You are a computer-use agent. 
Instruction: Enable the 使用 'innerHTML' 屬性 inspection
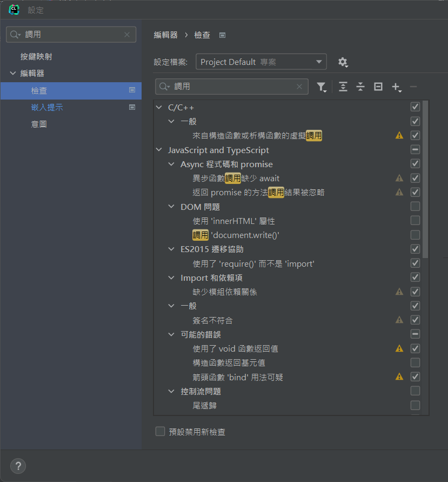415,220
